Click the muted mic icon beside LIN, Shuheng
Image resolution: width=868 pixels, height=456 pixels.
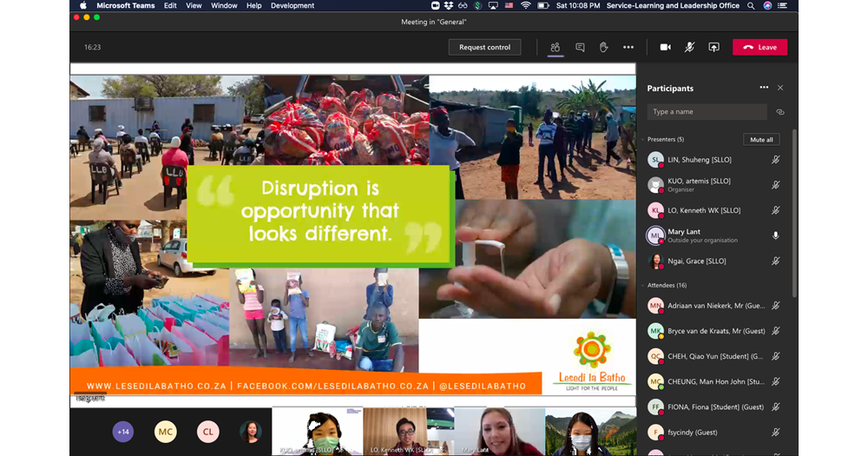click(776, 160)
